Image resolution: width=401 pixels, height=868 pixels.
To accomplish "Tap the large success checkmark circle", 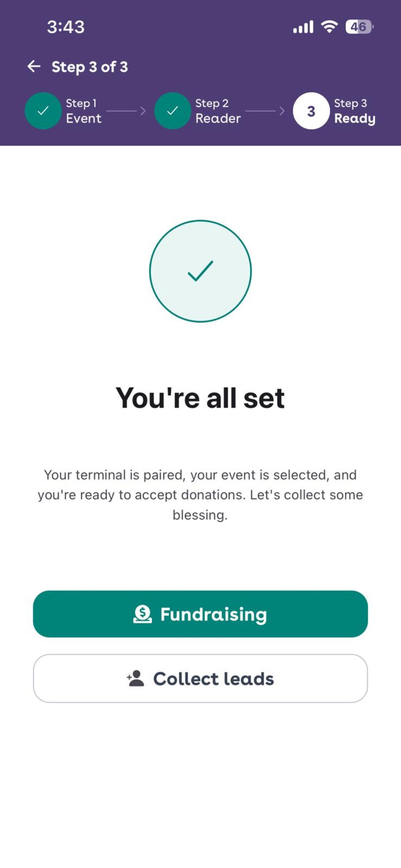I will point(200,271).
